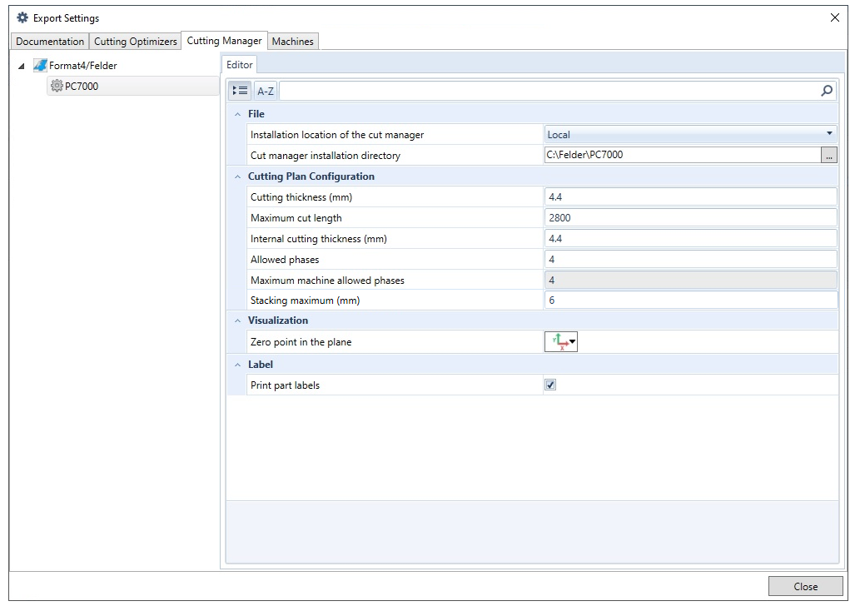This screenshot has width=865, height=616.
Task: Click the Stacking maximum (mm) value field
Action: [691, 300]
